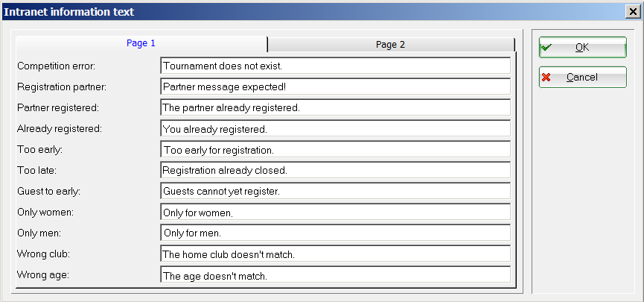Viewport: 644px width, 302px height.
Task: Close the Intranet information text dialog
Action: (634, 11)
